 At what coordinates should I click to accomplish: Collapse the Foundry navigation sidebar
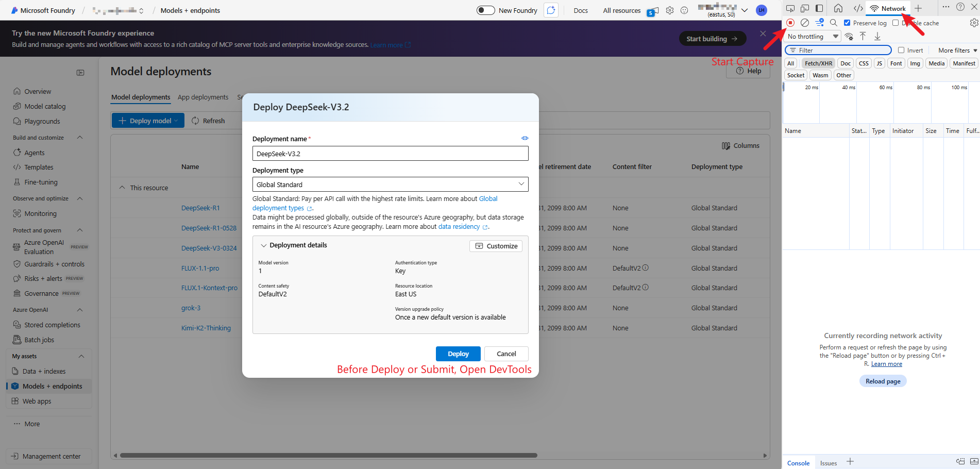pos(80,73)
